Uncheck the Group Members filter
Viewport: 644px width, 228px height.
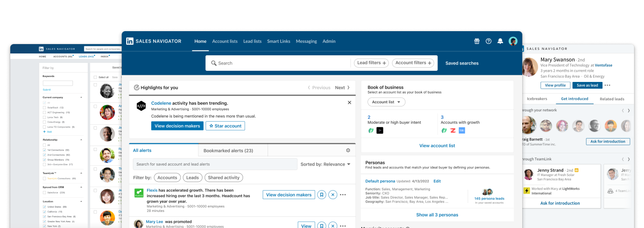coord(44,159)
